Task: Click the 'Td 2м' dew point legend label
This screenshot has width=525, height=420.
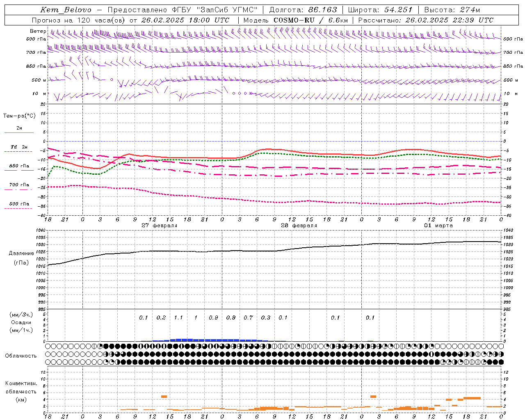Action: 19,147
